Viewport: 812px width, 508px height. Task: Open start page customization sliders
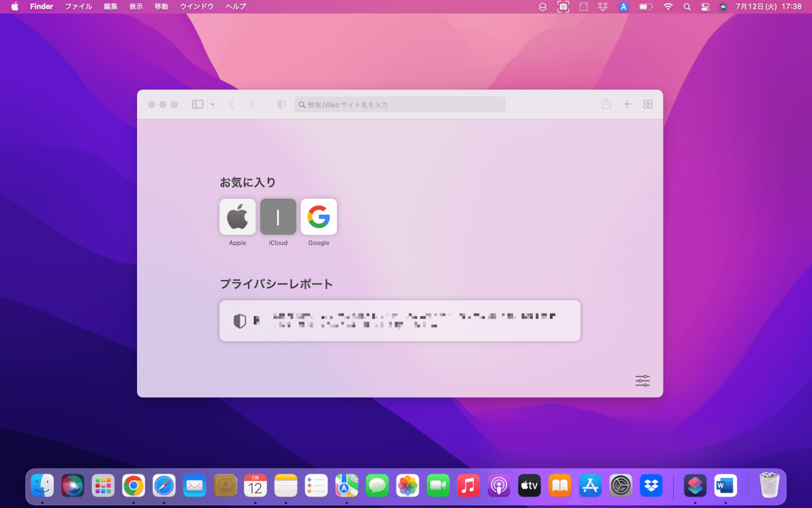pyautogui.click(x=643, y=381)
